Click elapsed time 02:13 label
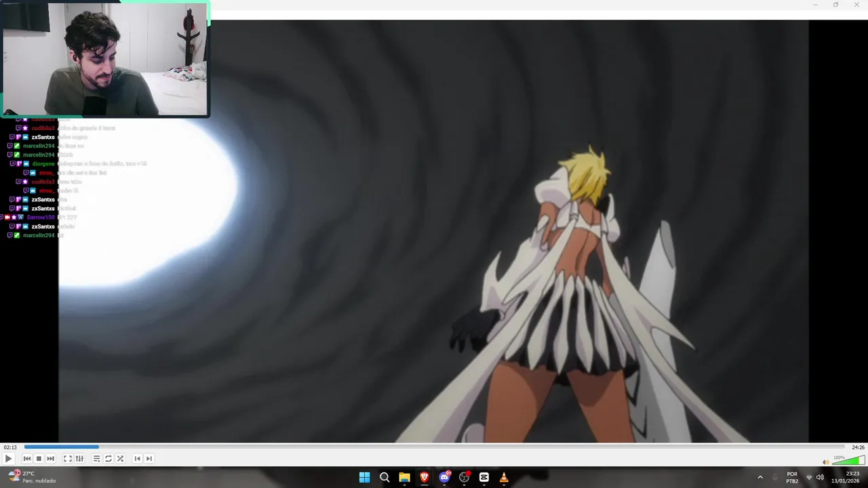 click(x=9, y=447)
